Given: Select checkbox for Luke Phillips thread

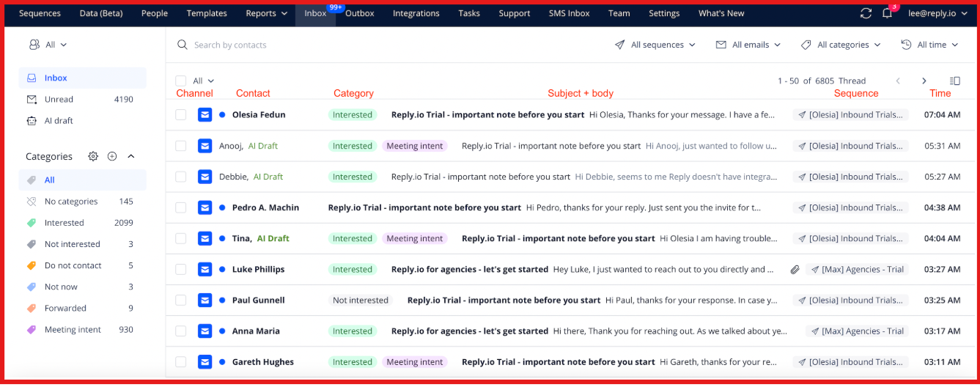Looking at the screenshot, I should point(180,269).
